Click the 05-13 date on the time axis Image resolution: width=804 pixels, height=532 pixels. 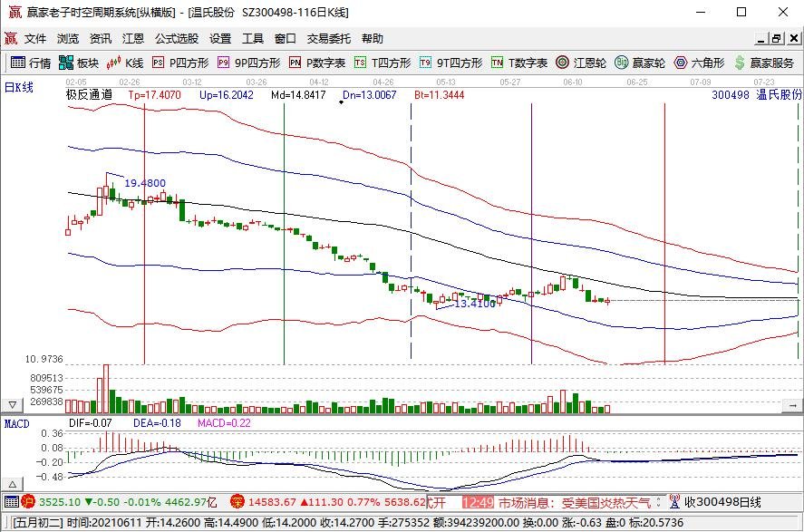pyautogui.click(x=446, y=82)
